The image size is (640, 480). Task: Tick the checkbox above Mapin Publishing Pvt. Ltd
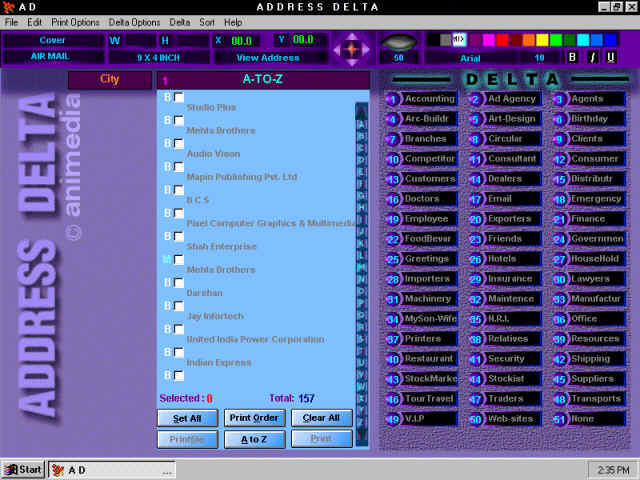[179, 167]
